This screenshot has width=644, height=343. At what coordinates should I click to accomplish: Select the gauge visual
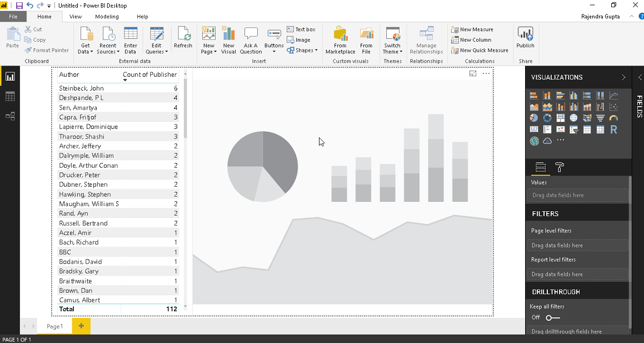click(613, 118)
